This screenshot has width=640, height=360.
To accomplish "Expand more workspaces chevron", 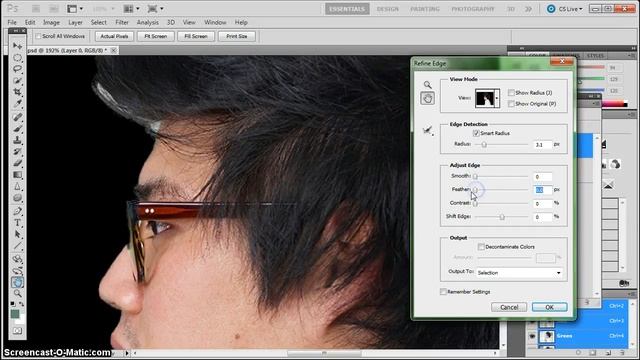I will (x=528, y=9).
